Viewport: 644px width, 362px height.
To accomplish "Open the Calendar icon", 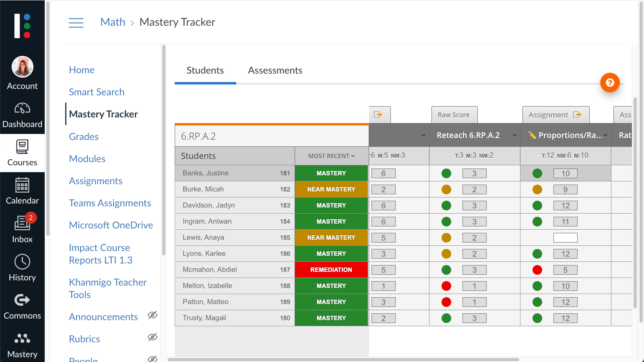I will 22,185.
